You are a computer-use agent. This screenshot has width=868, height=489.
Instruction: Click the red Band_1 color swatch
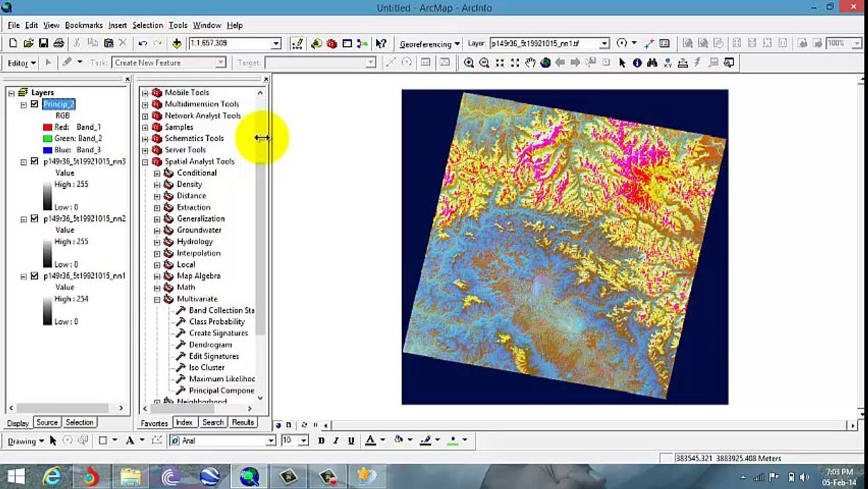48,127
